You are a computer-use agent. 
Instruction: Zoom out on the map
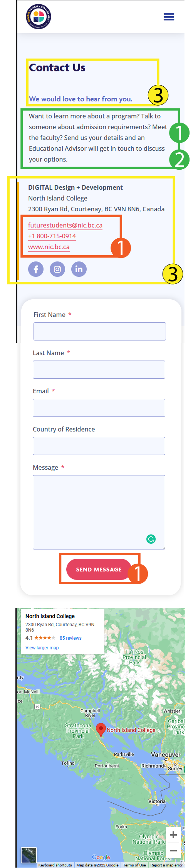coord(173,850)
